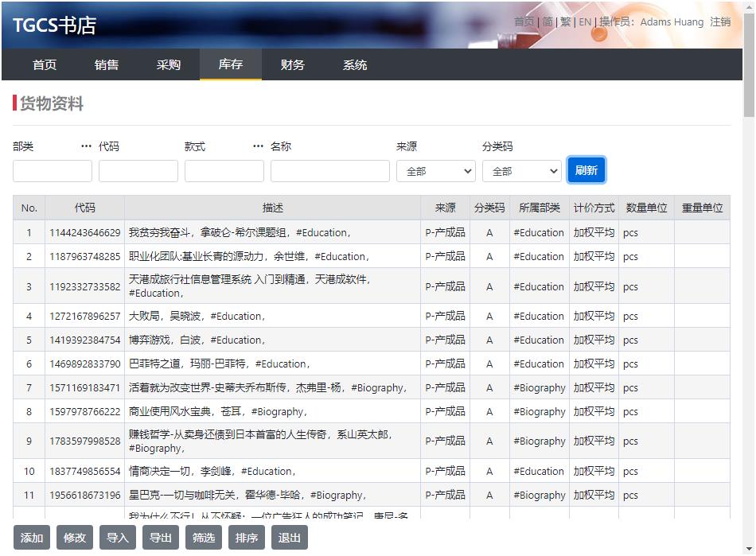Select the 库存 tab
The height and width of the screenshot is (556, 756).
(231, 64)
